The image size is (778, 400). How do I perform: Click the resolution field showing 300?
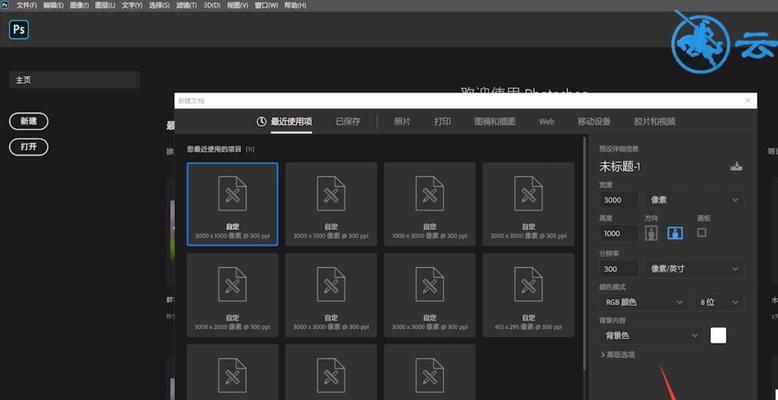coord(619,269)
